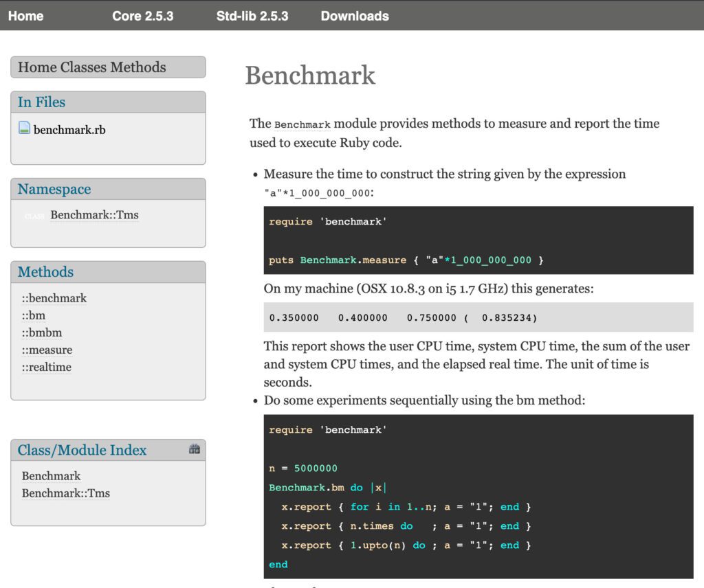
Task: Click the benchmark.rb file icon
Action: point(24,128)
